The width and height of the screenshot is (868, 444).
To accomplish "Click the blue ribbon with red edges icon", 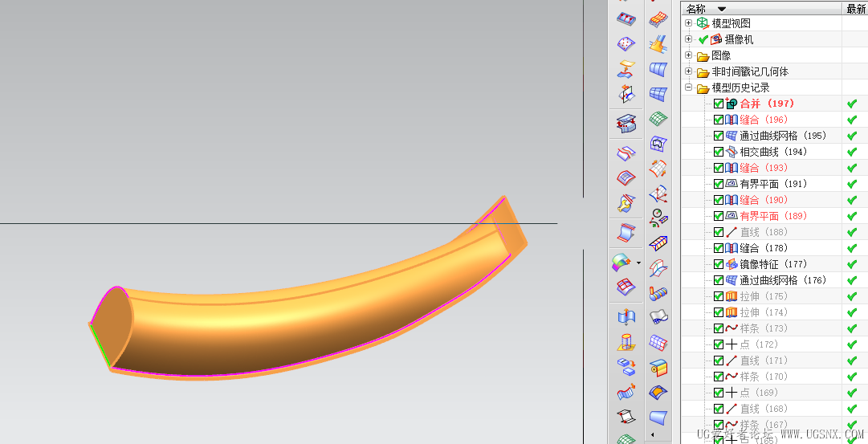I will pyautogui.click(x=626, y=233).
